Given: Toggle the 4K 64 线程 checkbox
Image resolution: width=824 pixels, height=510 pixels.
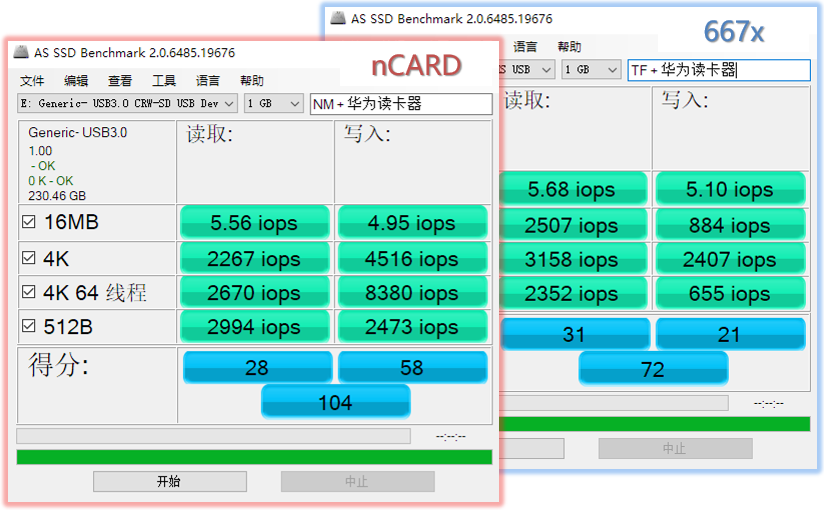Looking at the screenshot, I should pos(28,293).
